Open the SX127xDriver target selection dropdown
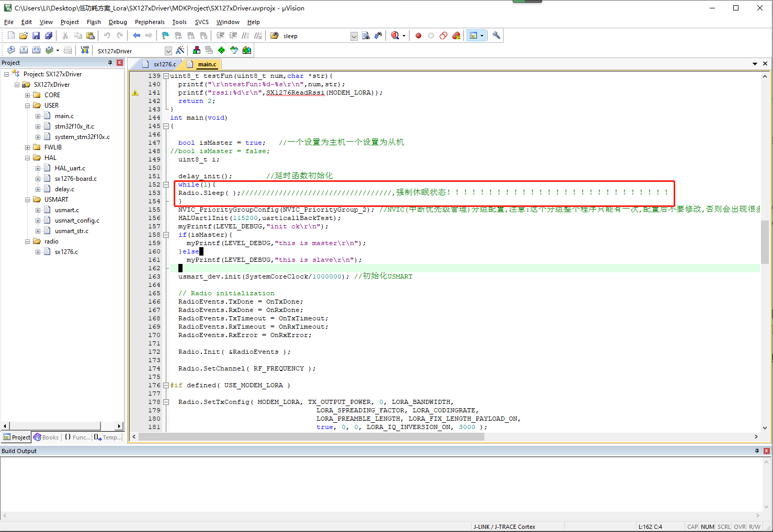The height and width of the screenshot is (532, 773). click(x=168, y=51)
